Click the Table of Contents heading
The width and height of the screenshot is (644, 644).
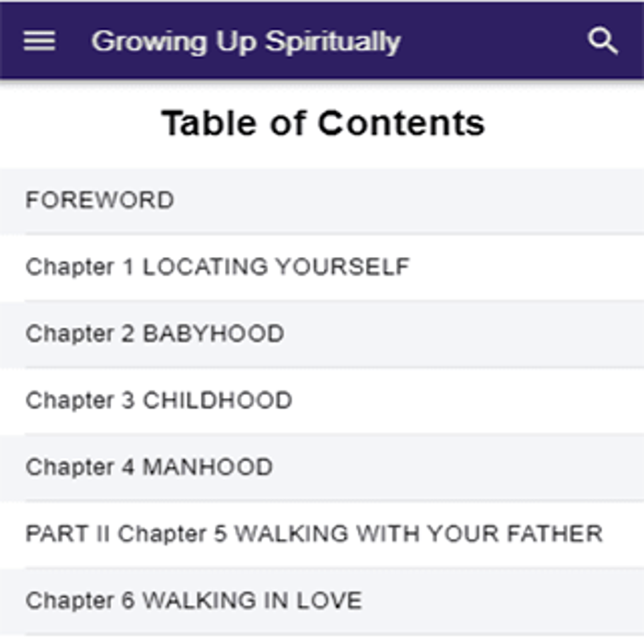coord(323,123)
